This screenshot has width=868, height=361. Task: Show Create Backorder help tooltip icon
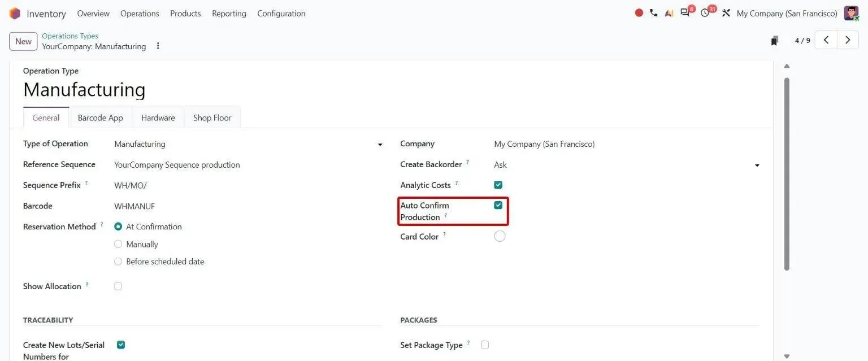468,162
